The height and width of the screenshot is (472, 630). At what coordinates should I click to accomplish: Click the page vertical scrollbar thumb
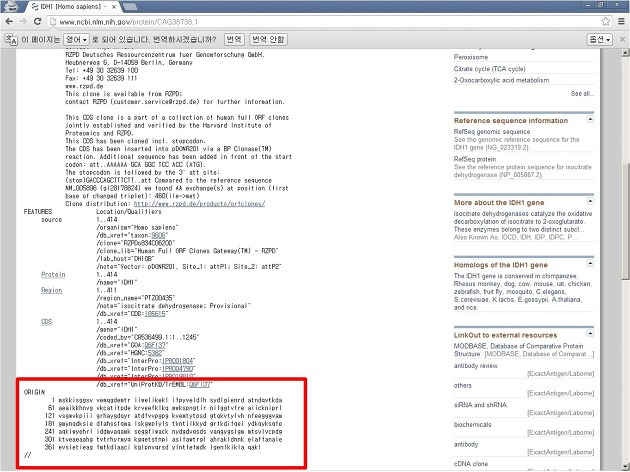pyautogui.click(x=626, y=221)
